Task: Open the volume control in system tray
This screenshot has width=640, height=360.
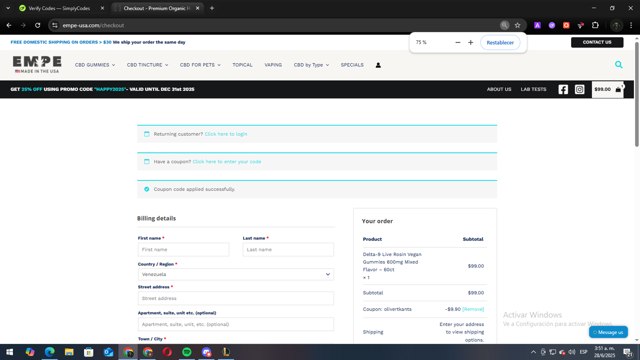Action: [571, 352]
